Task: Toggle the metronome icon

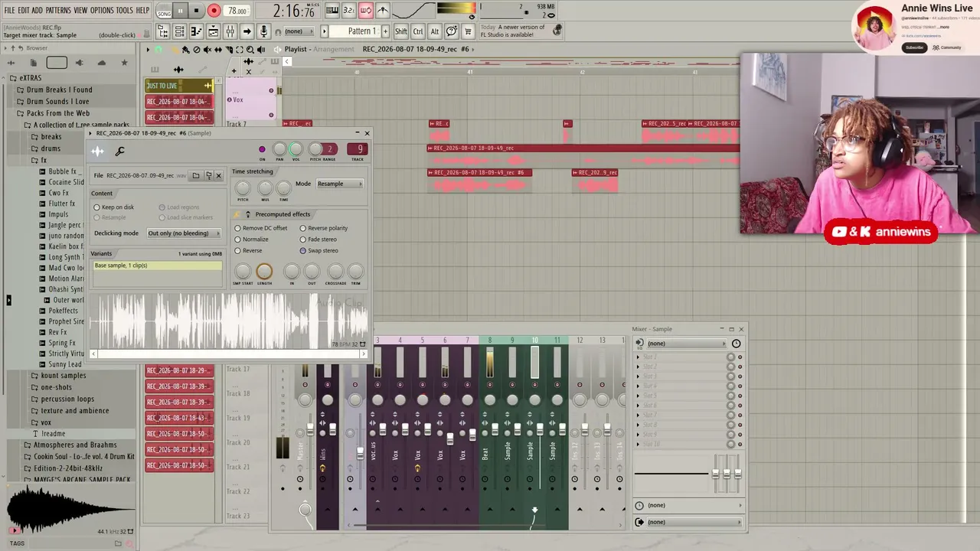Action: 383,11
